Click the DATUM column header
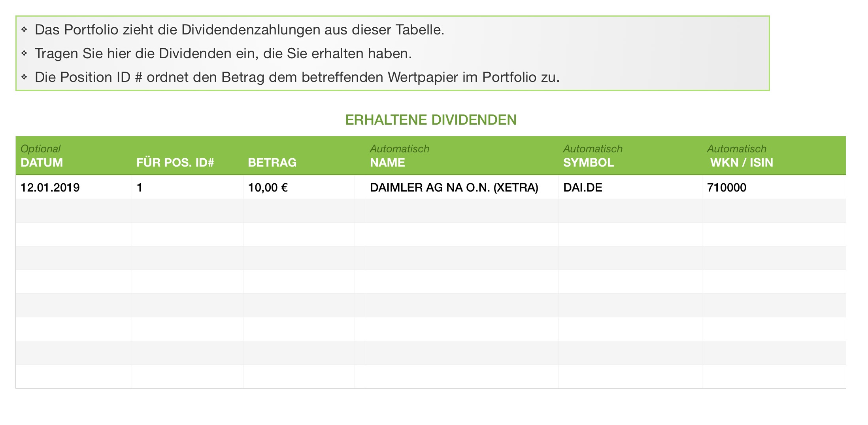868x425 pixels. click(42, 163)
